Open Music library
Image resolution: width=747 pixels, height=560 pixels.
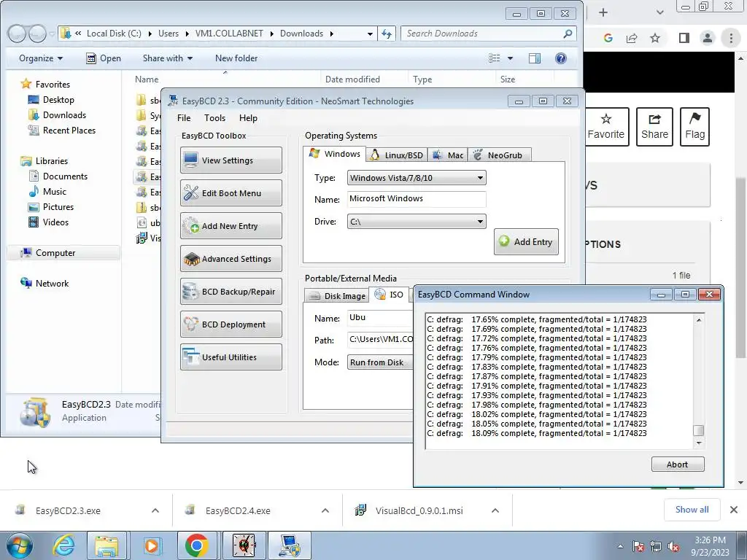tap(47, 192)
